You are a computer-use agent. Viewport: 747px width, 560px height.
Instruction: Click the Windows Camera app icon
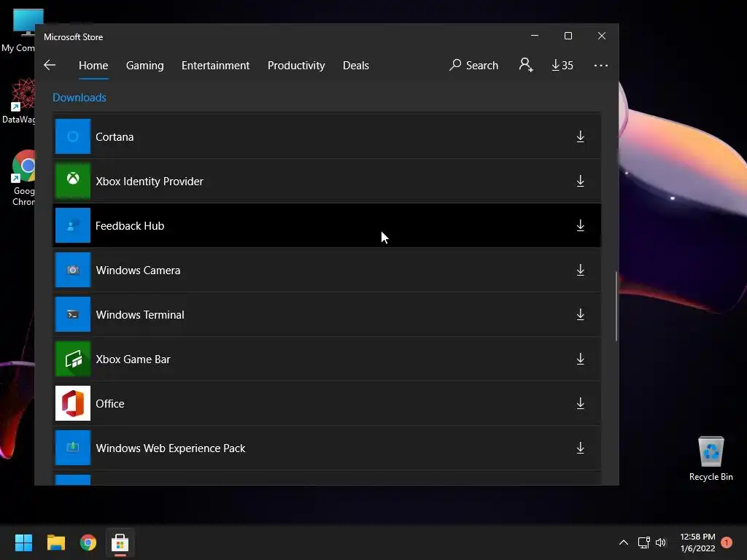click(73, 270)
